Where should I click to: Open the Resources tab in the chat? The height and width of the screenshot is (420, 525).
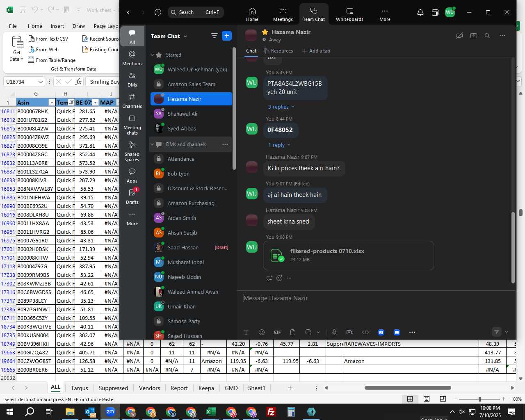click(278, 51)
